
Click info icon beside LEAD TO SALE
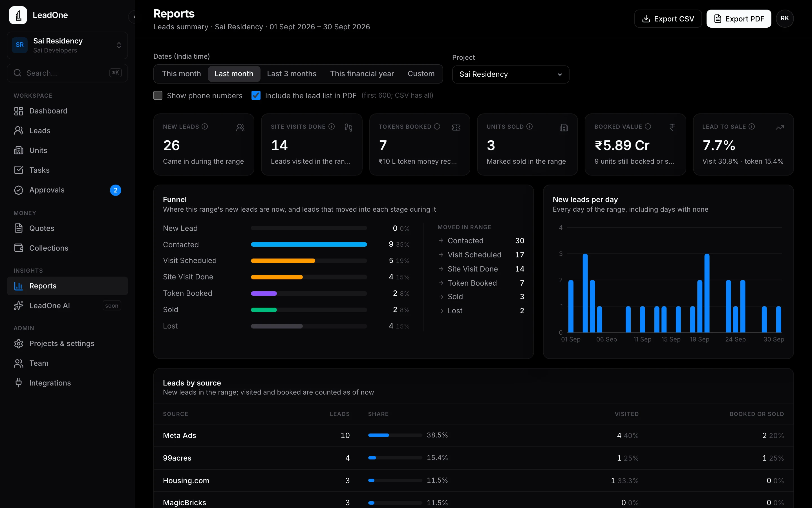752,127
